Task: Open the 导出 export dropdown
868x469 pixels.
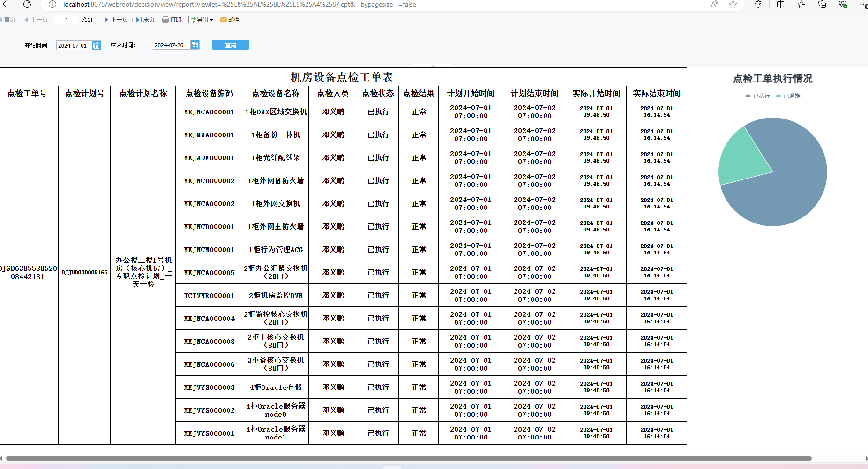Action: click(x=201, y=20)
